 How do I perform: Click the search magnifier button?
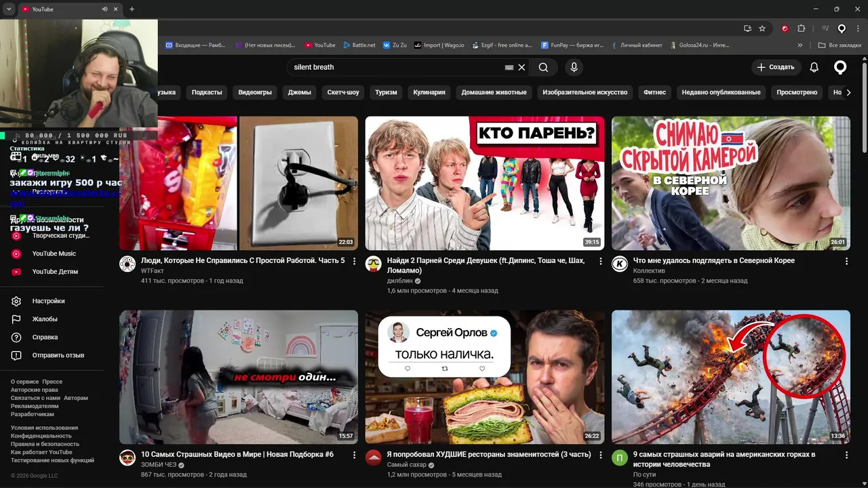pos(543,67)
